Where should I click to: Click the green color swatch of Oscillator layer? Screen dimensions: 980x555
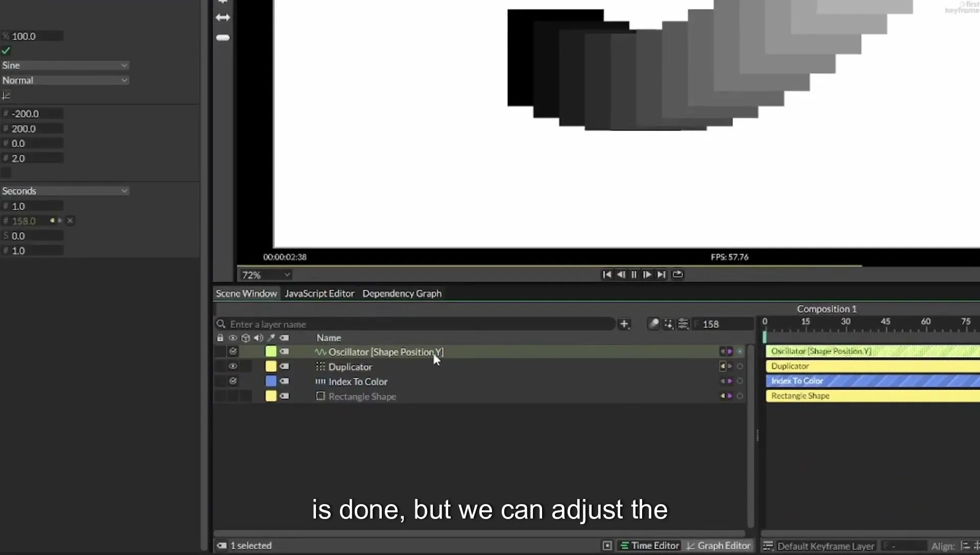tap(271, 351)
